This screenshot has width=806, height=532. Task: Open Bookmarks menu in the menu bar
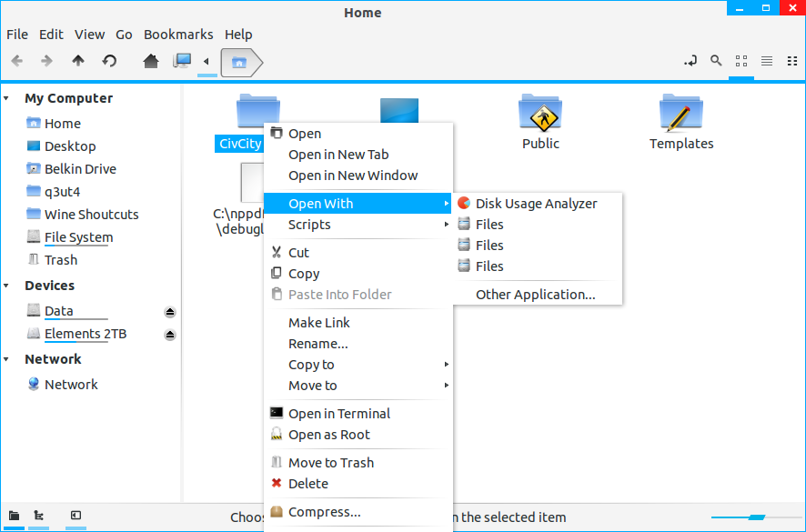point(178,35)
